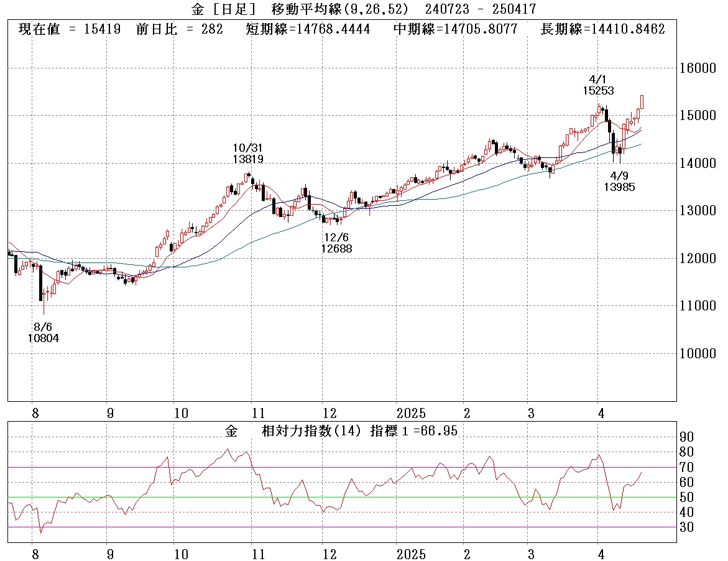
Task: Click the 8/6 low annotation 10804
Action: 44,338
